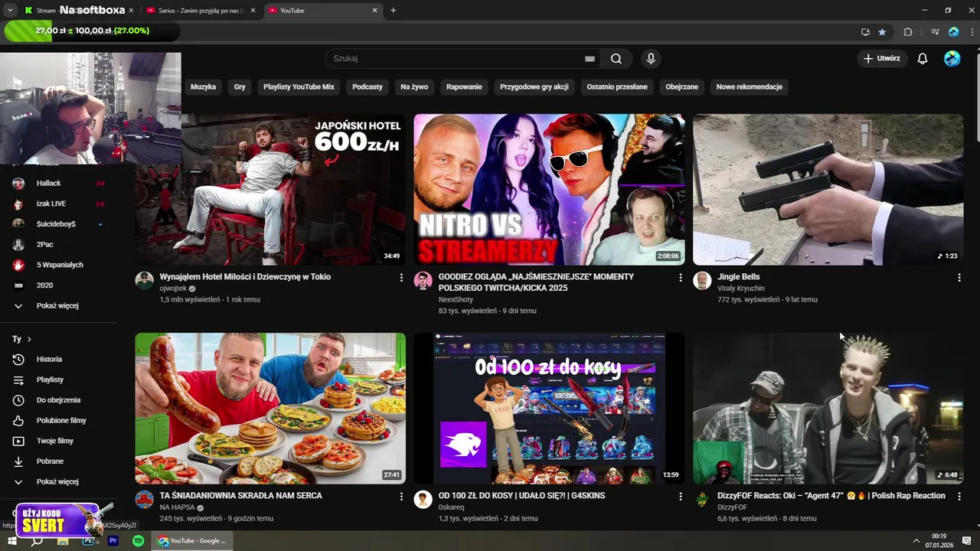Bookmark page with the star icon
This screenshot has width=980, height=551.
point(882,32)
